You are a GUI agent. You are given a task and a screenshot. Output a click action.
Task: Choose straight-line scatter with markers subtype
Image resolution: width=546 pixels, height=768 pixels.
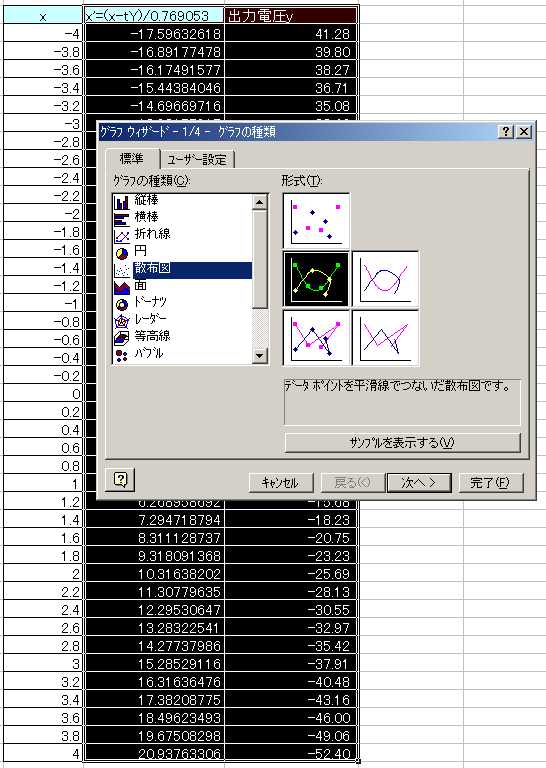tap(316, 337)
